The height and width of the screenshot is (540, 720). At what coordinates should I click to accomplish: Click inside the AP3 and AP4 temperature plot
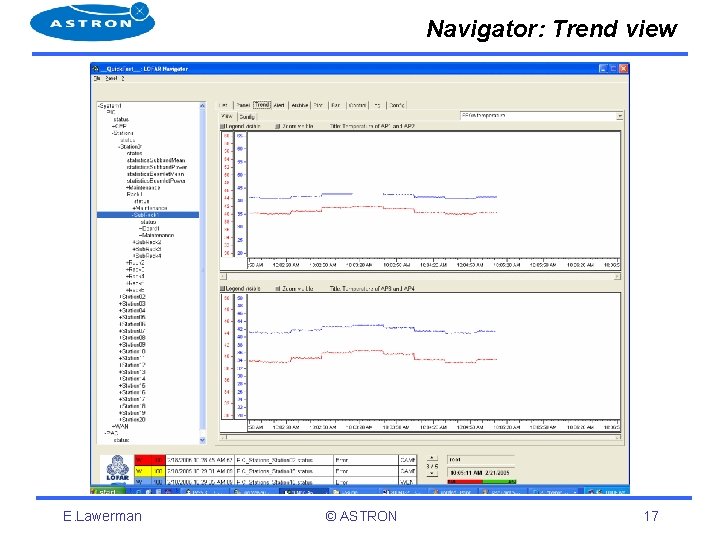pyautogui.click(x=433, y=356)
